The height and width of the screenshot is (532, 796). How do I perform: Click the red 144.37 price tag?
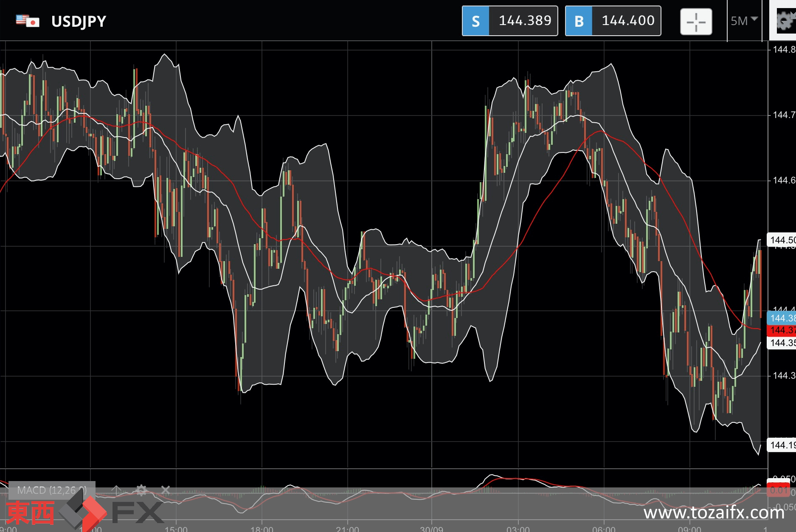point(782,330)
